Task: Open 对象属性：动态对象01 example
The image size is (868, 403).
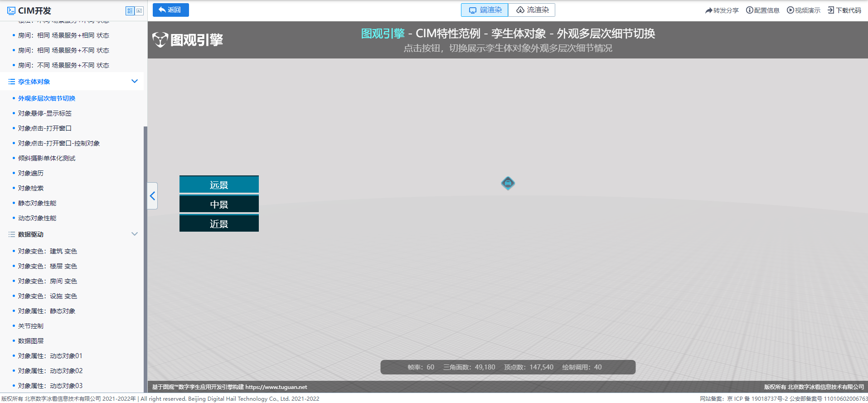Action: 50,356
